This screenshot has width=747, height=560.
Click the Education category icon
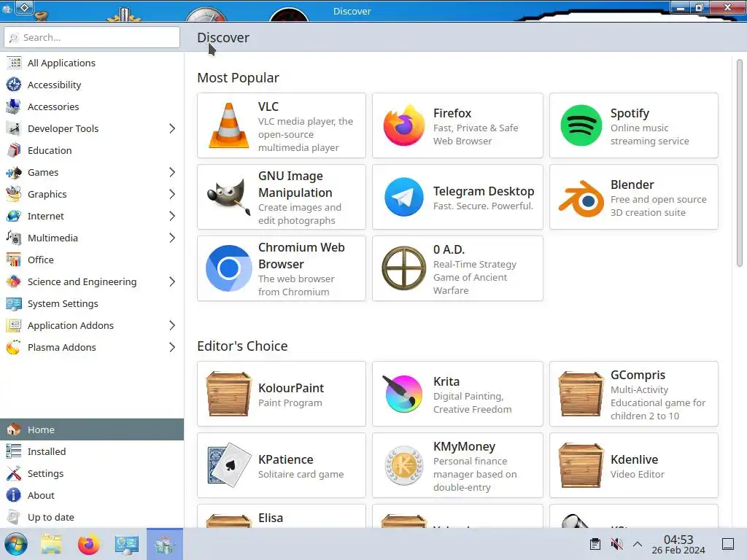tap(14, 150)
